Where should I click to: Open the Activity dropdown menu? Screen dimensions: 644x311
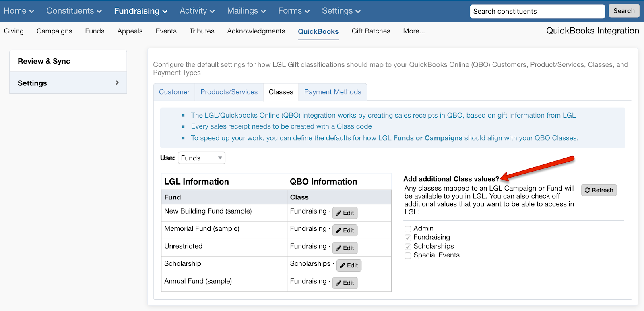(x=197, y=11)
